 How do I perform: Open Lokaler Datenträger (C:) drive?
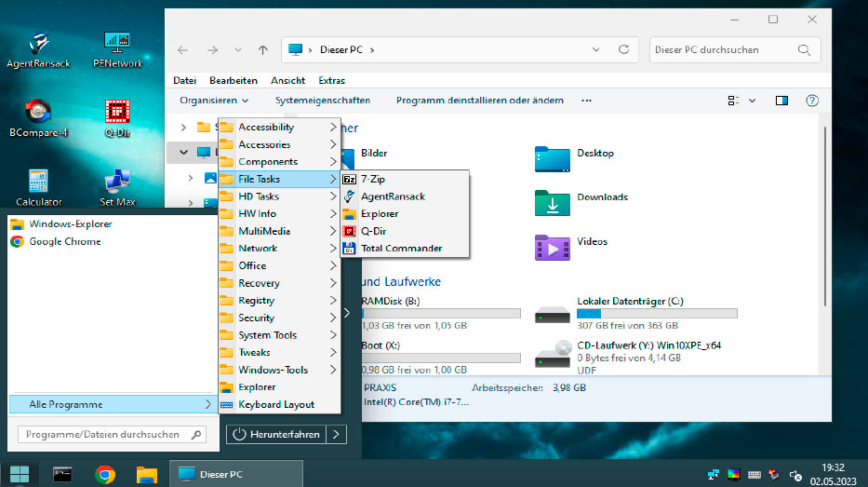coord(636,313)
